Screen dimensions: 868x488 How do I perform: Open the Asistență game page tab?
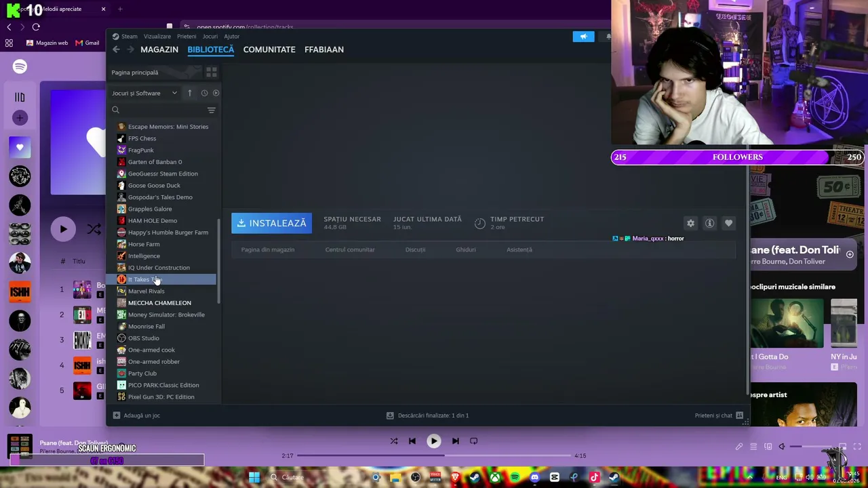coord(519,249)
